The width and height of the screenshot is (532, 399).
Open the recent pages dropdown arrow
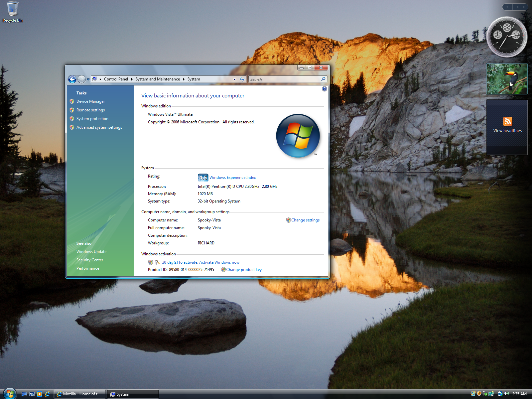(x=88, y=79)
